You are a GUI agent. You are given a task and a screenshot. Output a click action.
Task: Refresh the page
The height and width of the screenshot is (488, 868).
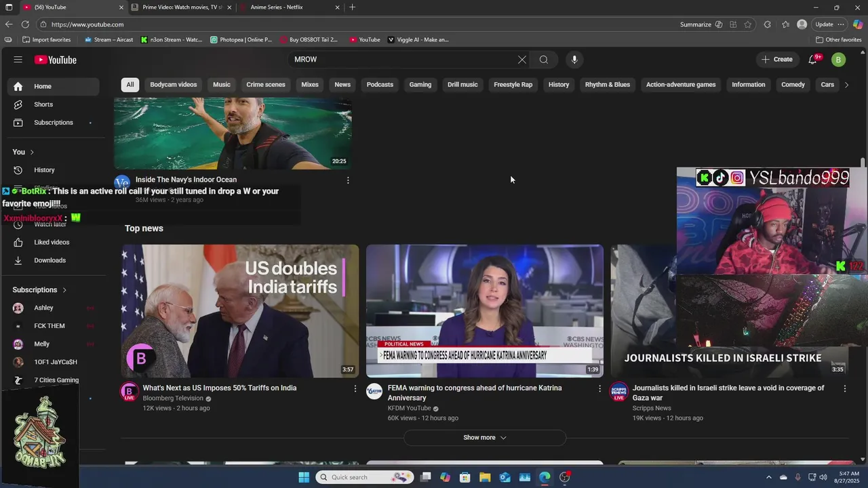pos(25,24)
